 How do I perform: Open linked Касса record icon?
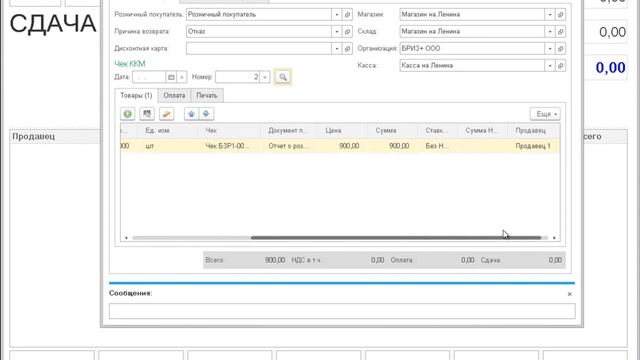tap(560, 65)
